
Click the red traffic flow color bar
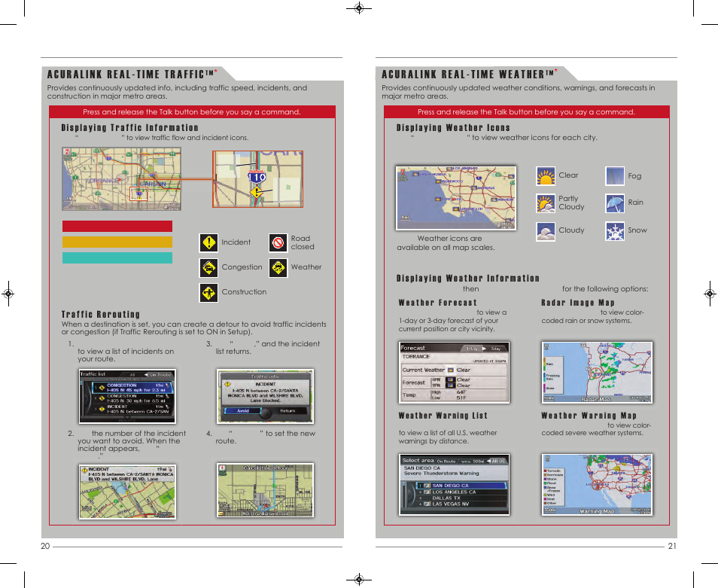pyautogui.click(x=117, y=226)
